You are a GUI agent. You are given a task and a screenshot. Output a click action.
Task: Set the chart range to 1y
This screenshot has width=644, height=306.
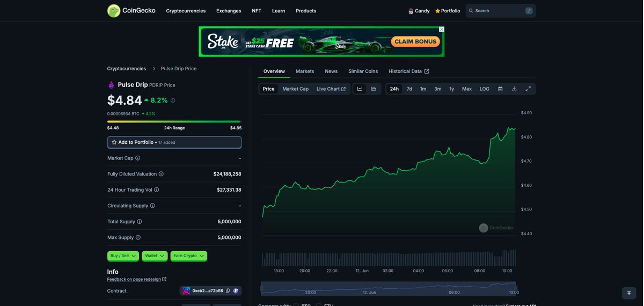pyautogui.click(x=452, y=89)
